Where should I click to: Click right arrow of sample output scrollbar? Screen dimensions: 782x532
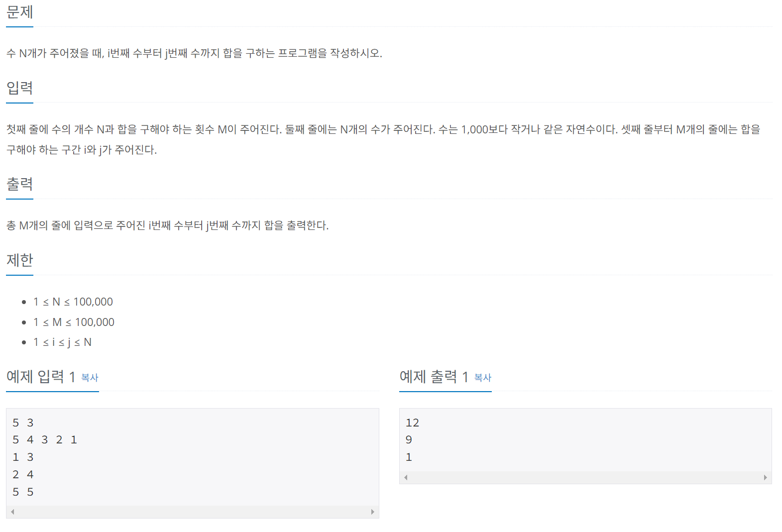point(766,477)
